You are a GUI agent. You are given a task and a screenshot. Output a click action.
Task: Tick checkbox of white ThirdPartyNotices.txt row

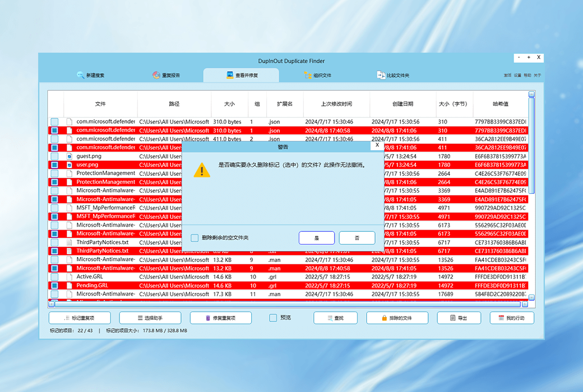point(55,242)
